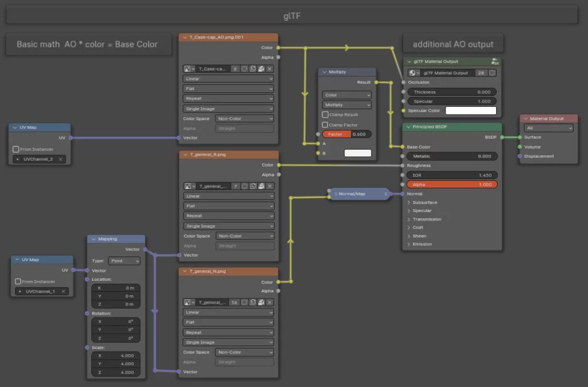Click the Metallic value field
The image size is (588, 387).
(x=452, y=156)
